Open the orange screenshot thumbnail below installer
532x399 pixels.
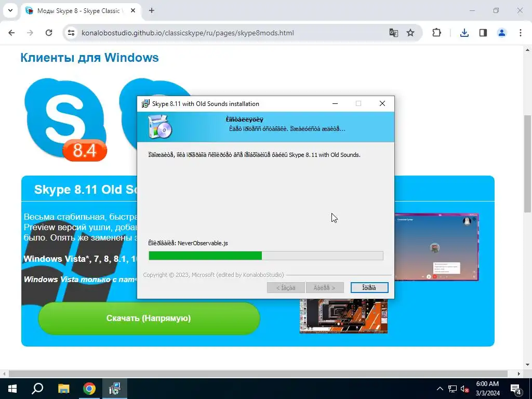[343, 316]
